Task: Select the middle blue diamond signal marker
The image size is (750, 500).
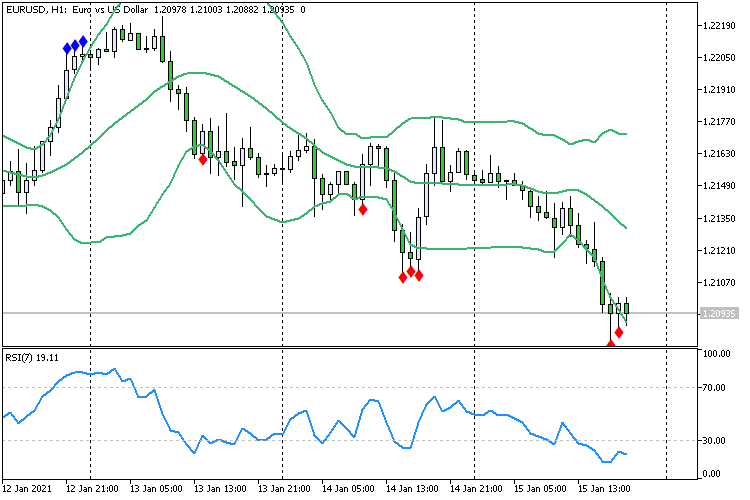Action: [75, 46]
